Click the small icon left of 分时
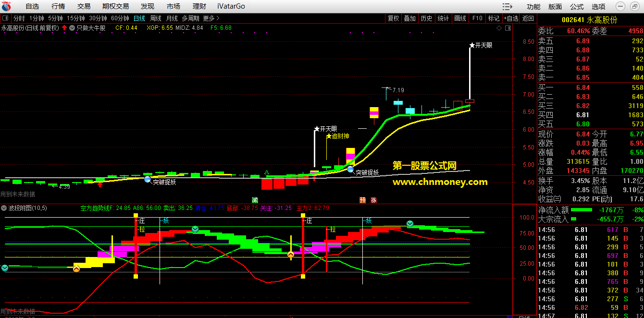The height and width of the screenshot is (318, 644). pyautogui.click(x=6, y=18)
